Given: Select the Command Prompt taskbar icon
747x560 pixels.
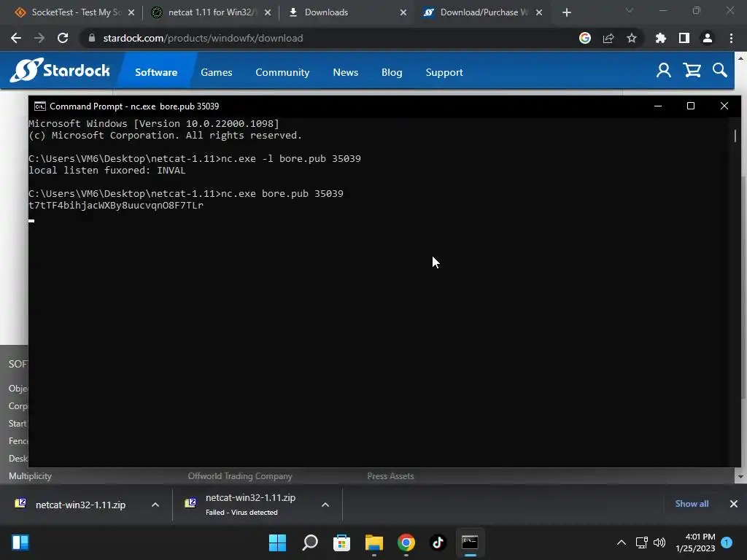Looking at the screenshot, I should pyautogui.click(x=471, y=542).
